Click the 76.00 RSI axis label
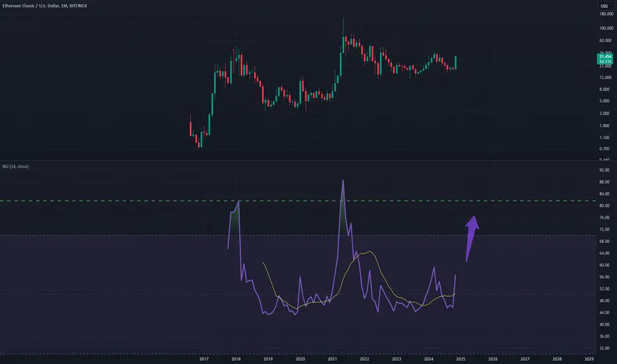The width and height of the screenshot is (617, 364). click(604, 218)
